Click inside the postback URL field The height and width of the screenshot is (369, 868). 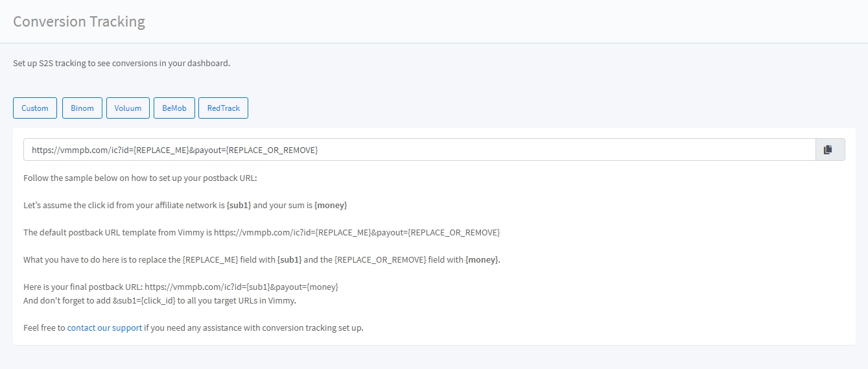coord(419,150)
